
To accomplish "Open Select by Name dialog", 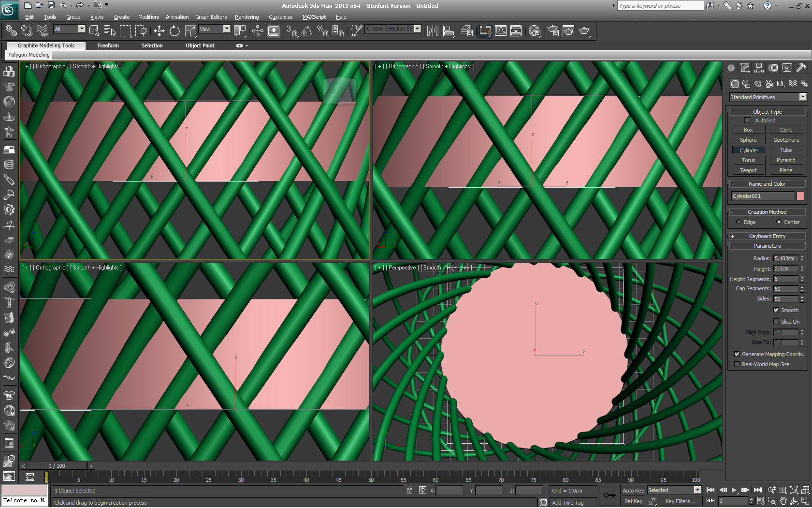I will click(110, 31).
